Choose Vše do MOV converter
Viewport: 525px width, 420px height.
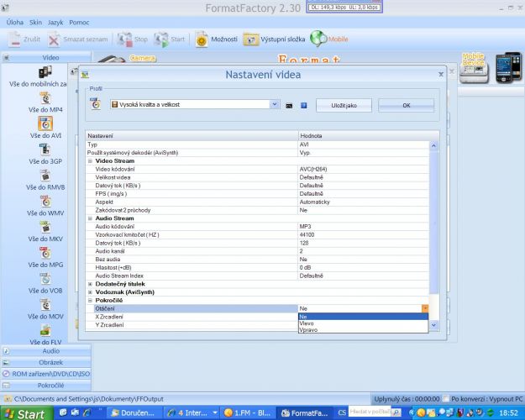click(45, 305)
